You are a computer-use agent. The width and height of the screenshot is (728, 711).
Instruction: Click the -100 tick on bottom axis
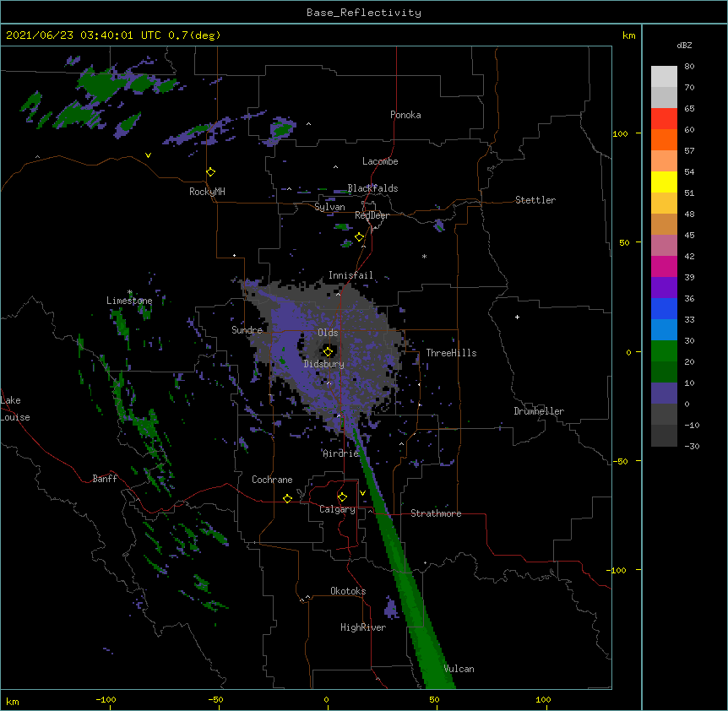106,699
